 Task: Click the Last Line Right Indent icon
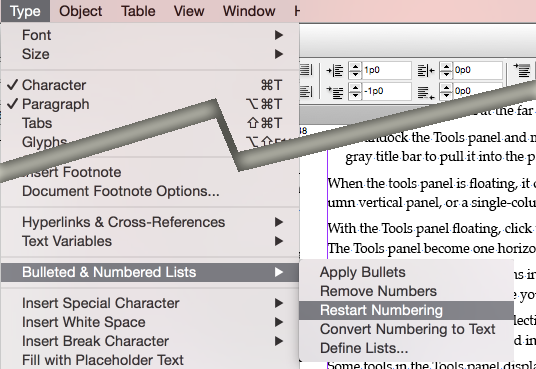click(426, 92)
